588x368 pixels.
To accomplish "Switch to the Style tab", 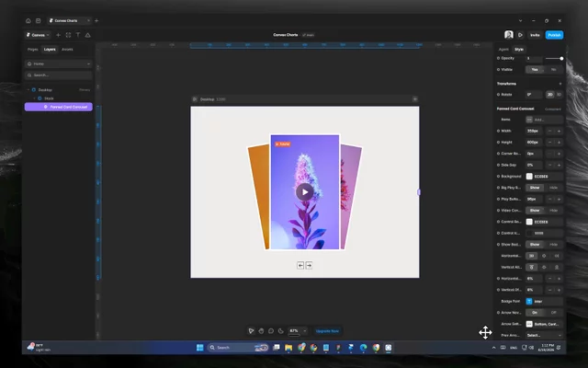I will [519, 49].
